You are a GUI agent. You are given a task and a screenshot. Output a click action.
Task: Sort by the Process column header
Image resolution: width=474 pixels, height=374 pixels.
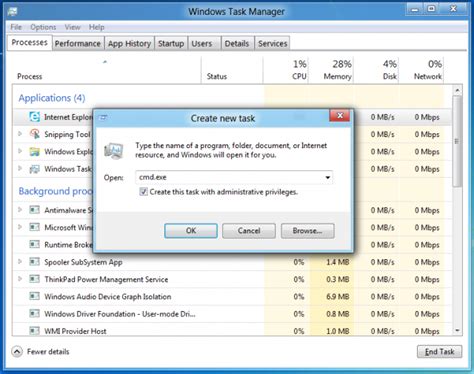(x=107, y=70)
